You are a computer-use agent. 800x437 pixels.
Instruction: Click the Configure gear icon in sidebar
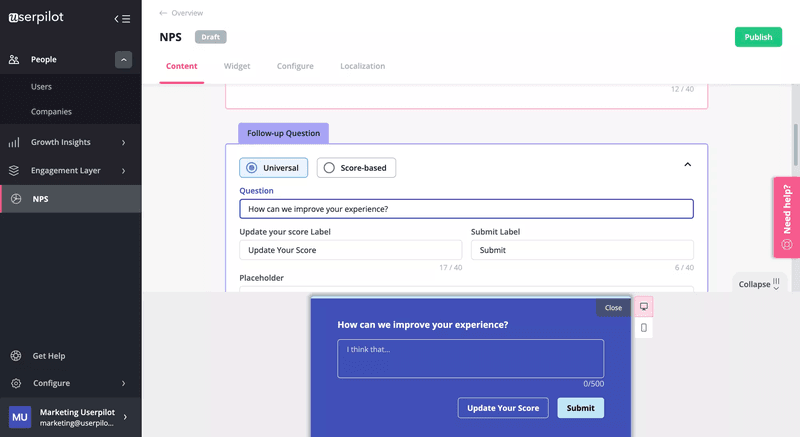click(16, 383)
